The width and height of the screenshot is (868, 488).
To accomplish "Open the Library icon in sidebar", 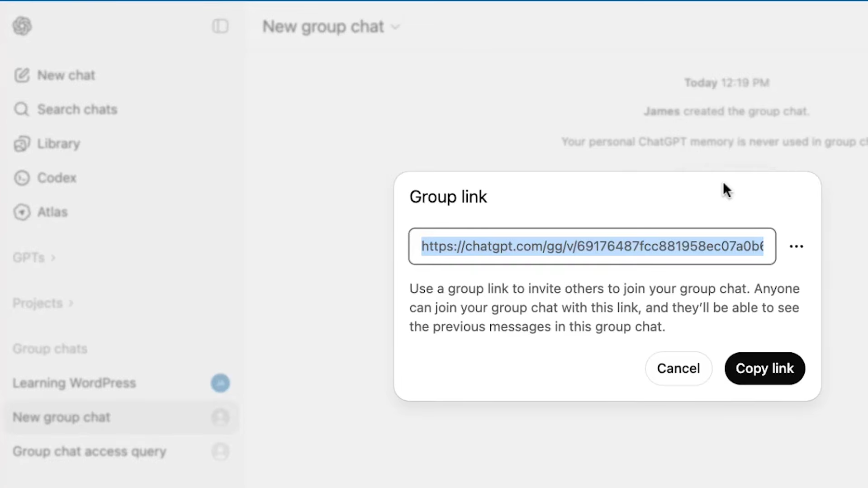I will click(22, 144).
